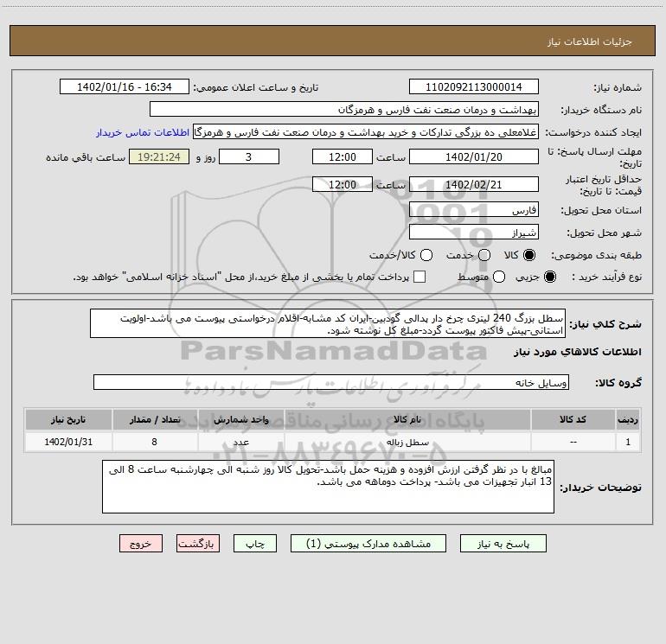Click the price validity date 1402/02/21
The width and height of the screenshot is (666, 644).
(x=474, y=184)
